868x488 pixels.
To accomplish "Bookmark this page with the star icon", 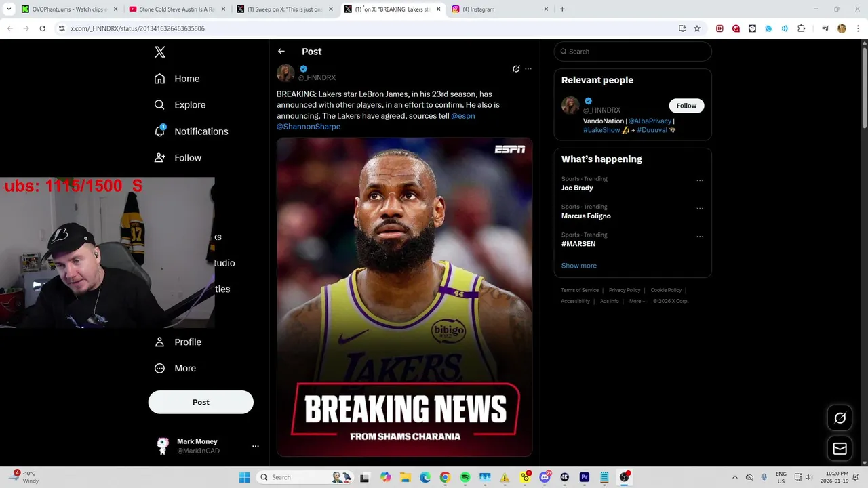I will [x=697, y=28].
